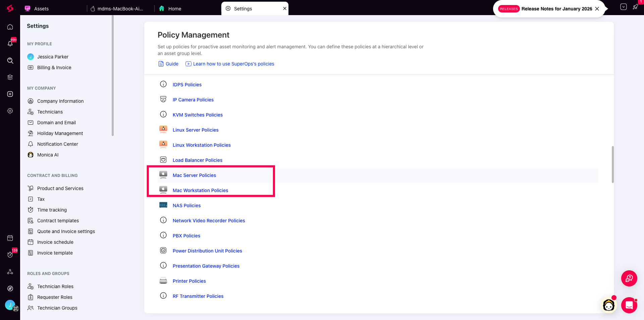
Task: Close the Release Notes banner
Action: click(597, 9)
